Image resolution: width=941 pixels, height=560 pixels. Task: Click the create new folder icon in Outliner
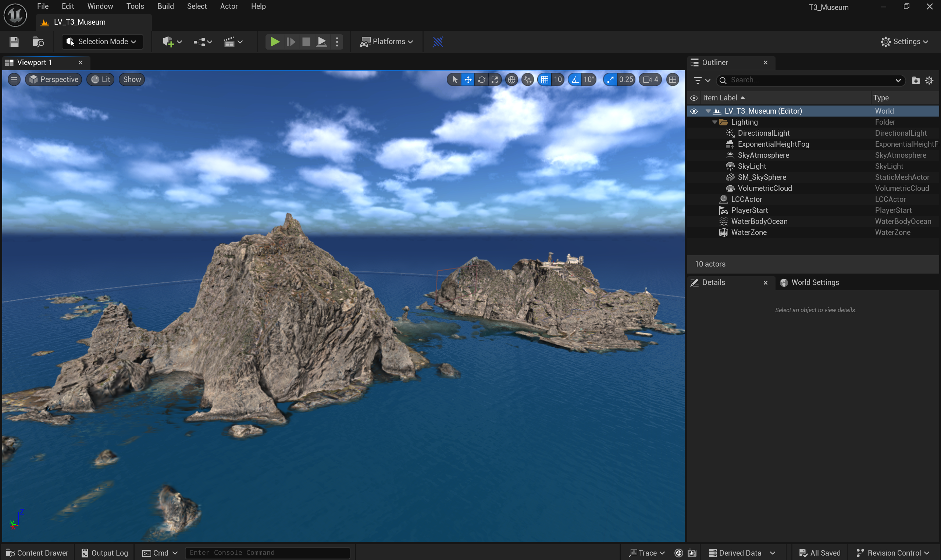click(x=916, y=81)
